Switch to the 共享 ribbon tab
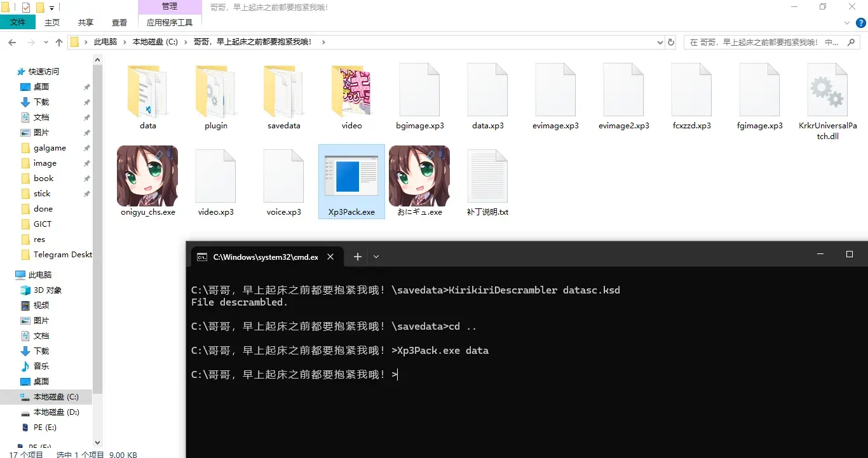This screenshot has height=458, width=868. pos(86,22)
